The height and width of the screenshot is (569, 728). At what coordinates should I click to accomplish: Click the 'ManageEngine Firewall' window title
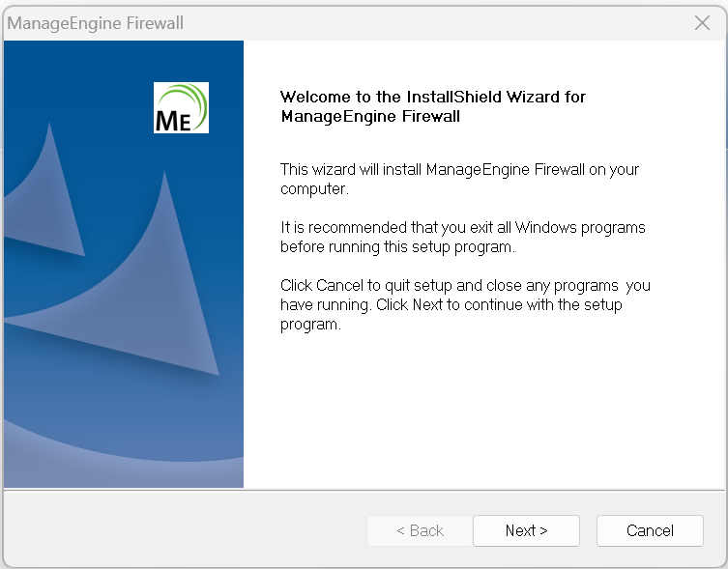[x=96, y=23]
